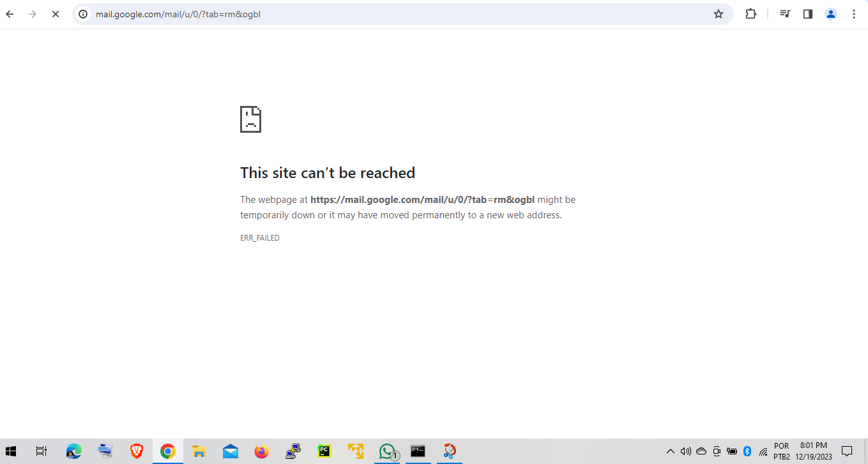Viewport: 868px width, 464px height.
Task: Click the OneDrive cloud tray icon
Action: click(701, 451)
